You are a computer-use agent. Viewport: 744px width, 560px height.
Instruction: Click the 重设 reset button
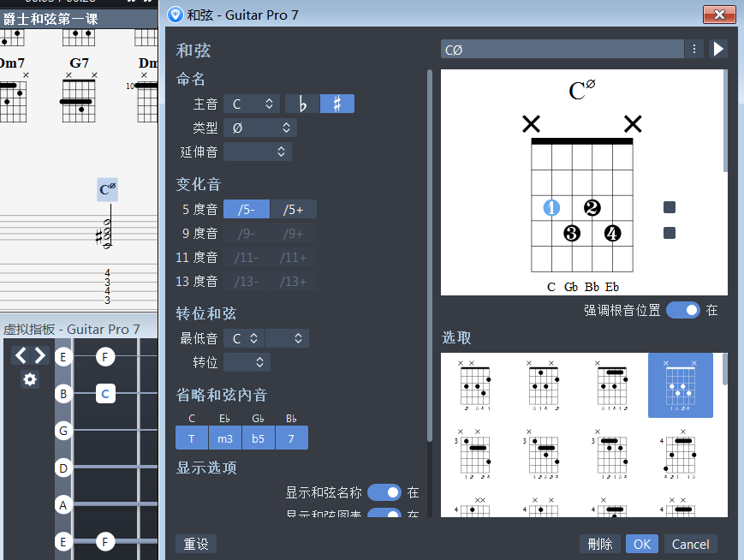click(x=196, y=544)
